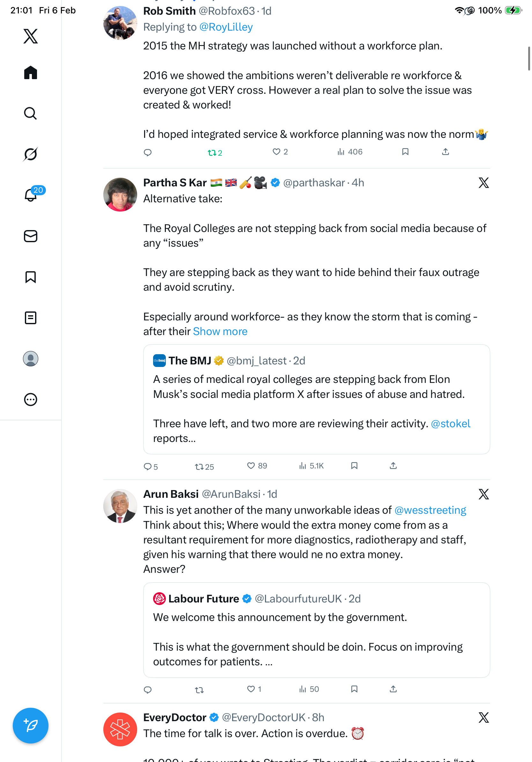
Task: Reply to Rob Smith's post
Action: [x=148, y=152]
